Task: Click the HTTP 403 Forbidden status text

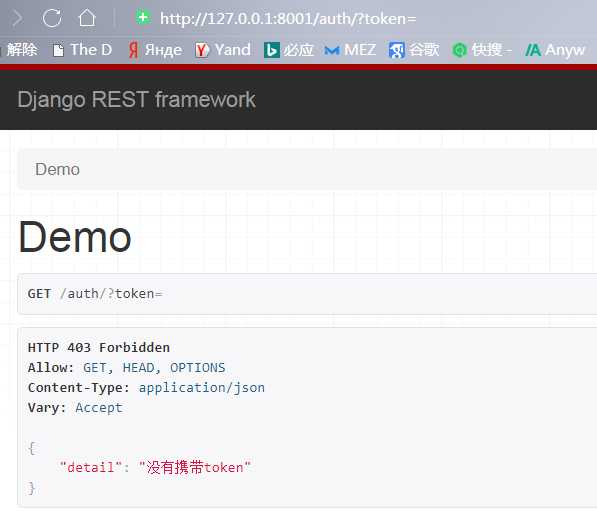Action: click(x=99, y=347)
